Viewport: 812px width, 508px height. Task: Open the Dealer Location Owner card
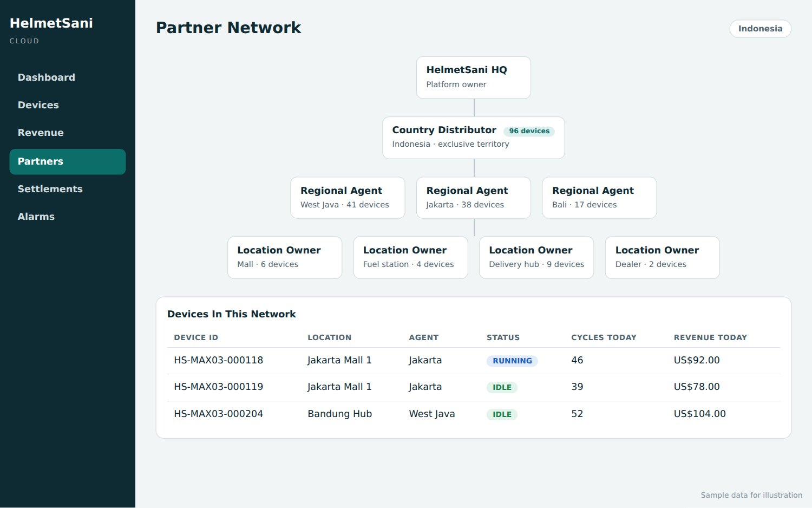tap(662, 257)
